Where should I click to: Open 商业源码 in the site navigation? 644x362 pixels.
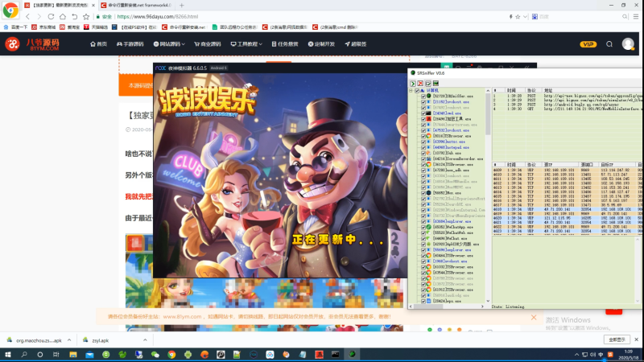point(208,44)
